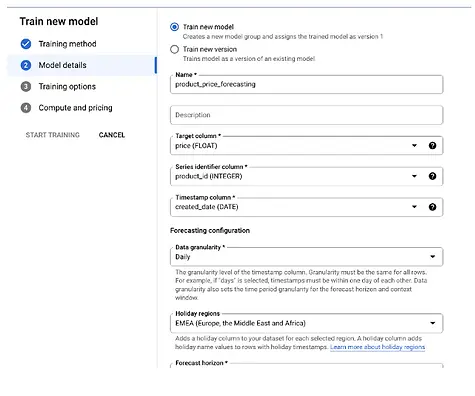Click the step 4 Compute and pricing icon
This screenshot has width=475, height=396.
click(x=26, y=108)
